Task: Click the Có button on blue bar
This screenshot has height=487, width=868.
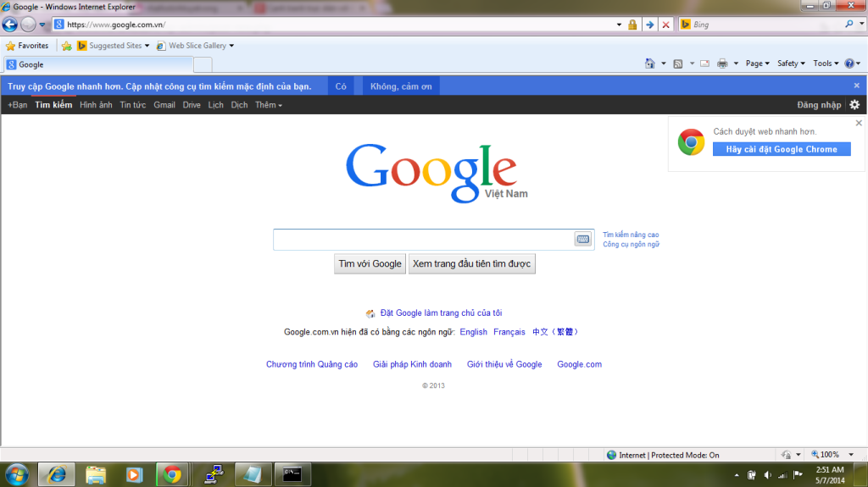Action: click(x=341, y=86)
